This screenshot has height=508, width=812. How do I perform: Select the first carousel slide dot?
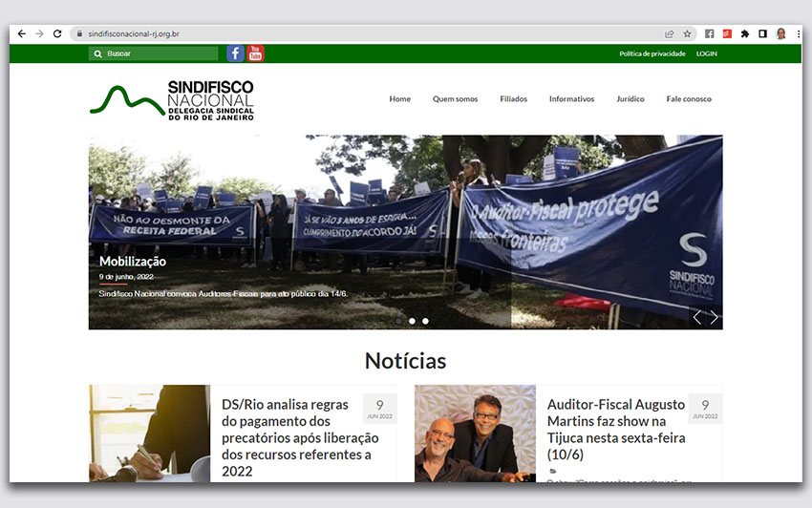click(398, 321)
